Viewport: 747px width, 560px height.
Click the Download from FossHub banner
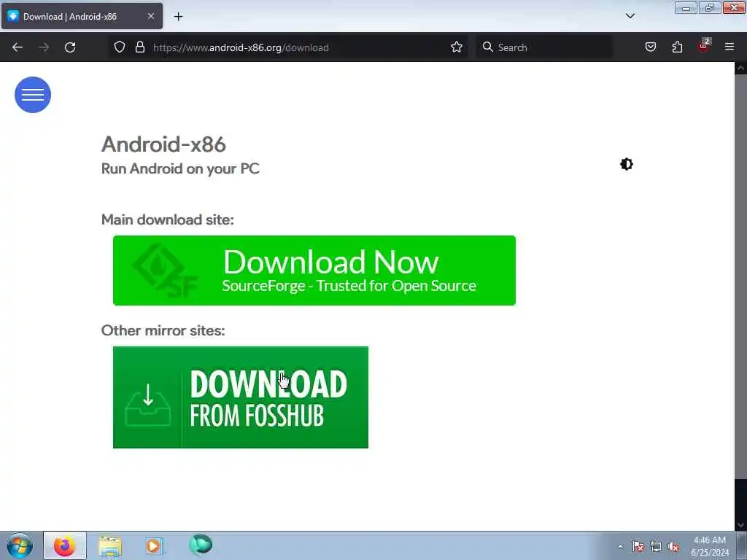[x=240, y=397]
